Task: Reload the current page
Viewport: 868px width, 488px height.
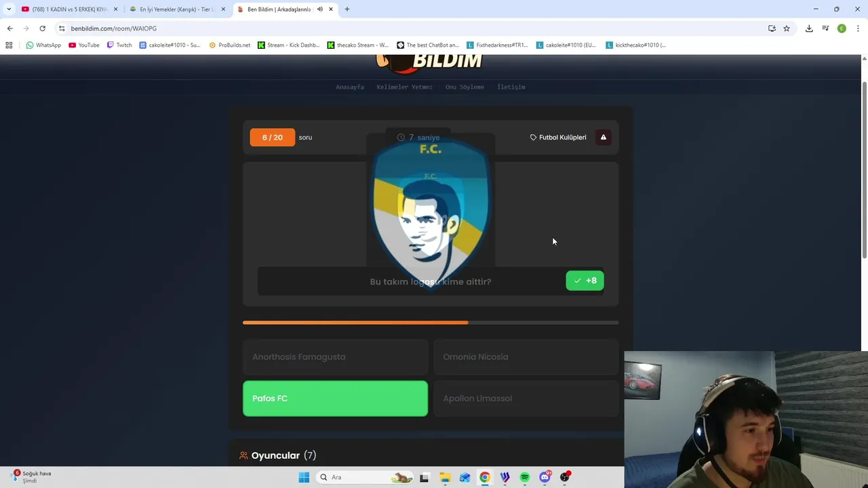Action: 42,28
